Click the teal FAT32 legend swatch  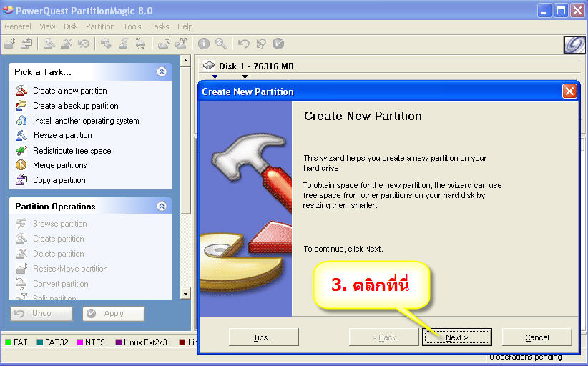coord(40,342)
